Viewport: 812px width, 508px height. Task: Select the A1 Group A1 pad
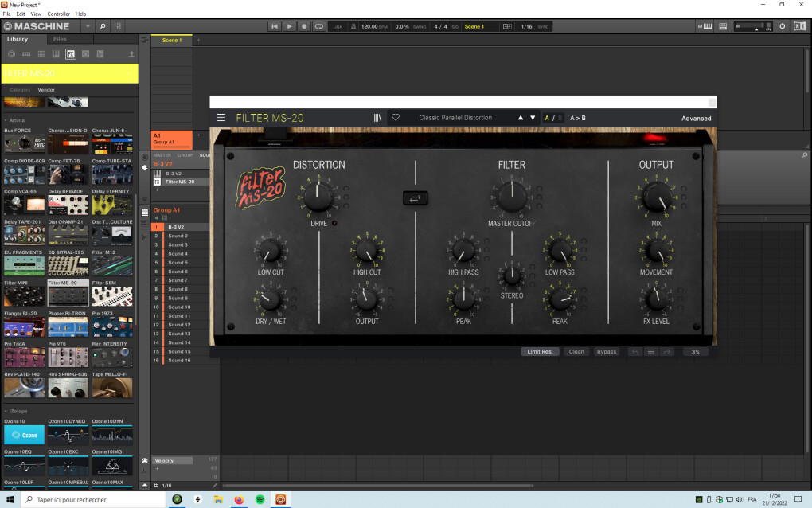172,139
